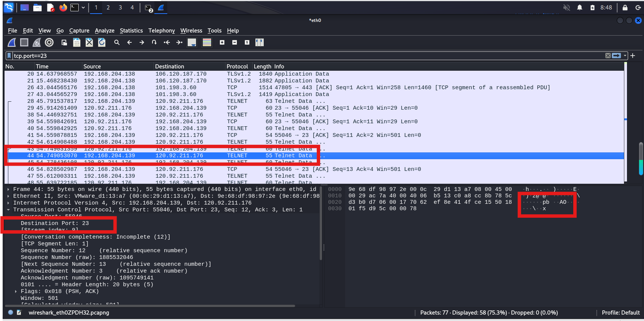This screenshot has height=321, width=644.
Task: Reload this capture file icon
Action: (102, 42)
